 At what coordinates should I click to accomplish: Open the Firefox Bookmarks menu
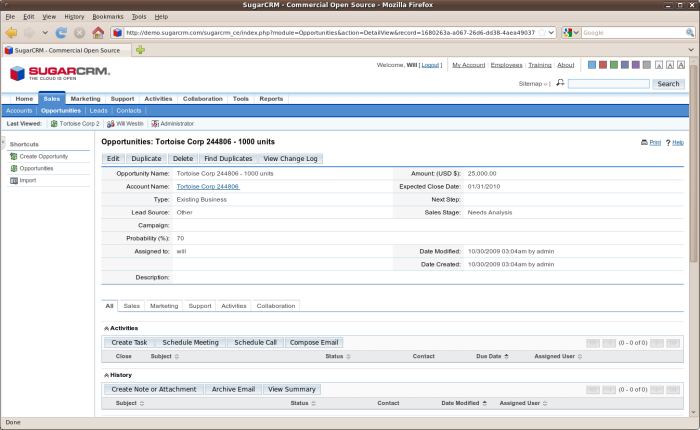click(108, 17)
